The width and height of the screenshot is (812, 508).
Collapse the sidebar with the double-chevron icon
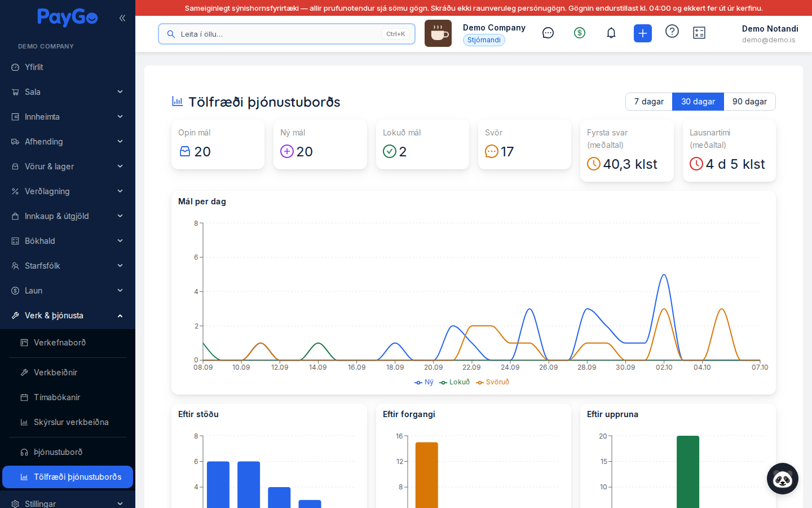tap(122, 18)
